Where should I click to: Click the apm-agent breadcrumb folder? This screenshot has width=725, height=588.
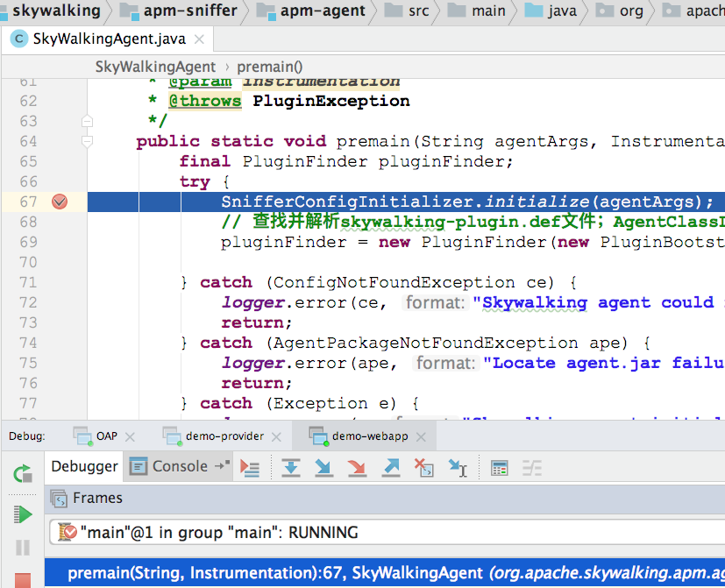pyautogui.click(x=311, y=11)
